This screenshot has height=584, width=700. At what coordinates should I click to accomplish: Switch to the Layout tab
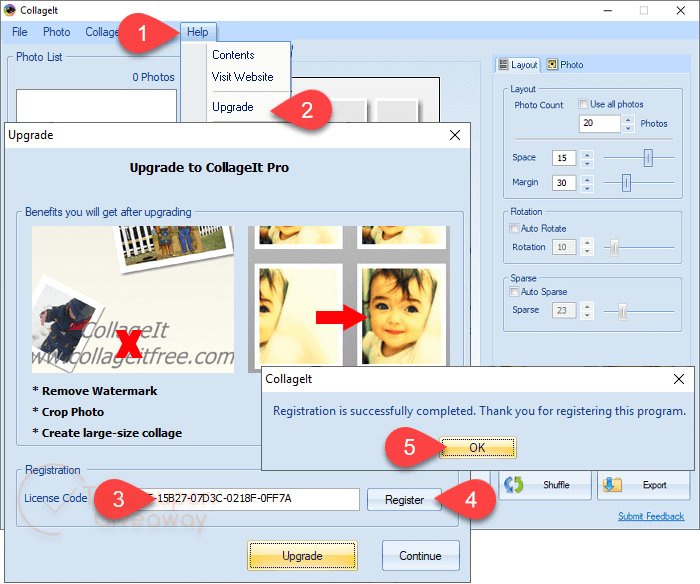pyautogui.click(x=518, y=65)
